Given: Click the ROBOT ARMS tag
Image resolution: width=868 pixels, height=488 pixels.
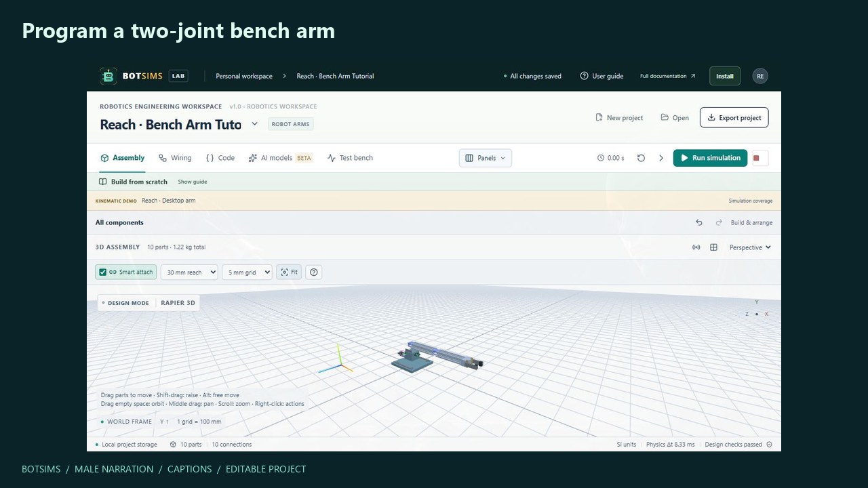Looking at the screenshot, I should point(291,124).
